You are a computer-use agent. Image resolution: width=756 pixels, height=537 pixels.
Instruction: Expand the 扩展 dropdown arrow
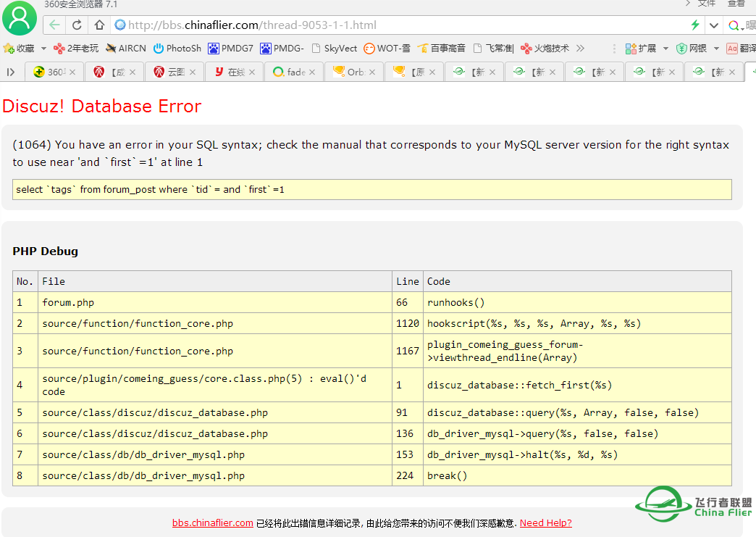click(x=665, y=49)
